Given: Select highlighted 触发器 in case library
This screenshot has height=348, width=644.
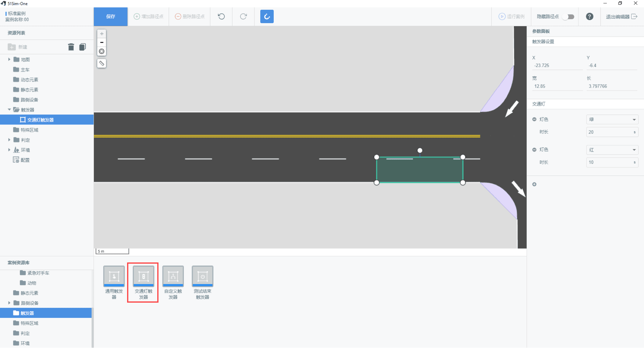Looking at the screenshot, I should (x=46, y=313).
